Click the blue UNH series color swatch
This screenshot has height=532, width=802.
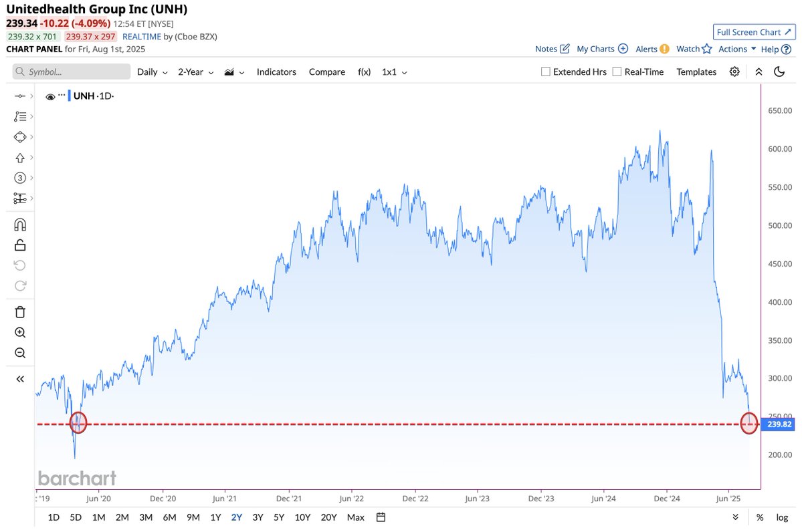pyautogui.click(x=69, y=96)
